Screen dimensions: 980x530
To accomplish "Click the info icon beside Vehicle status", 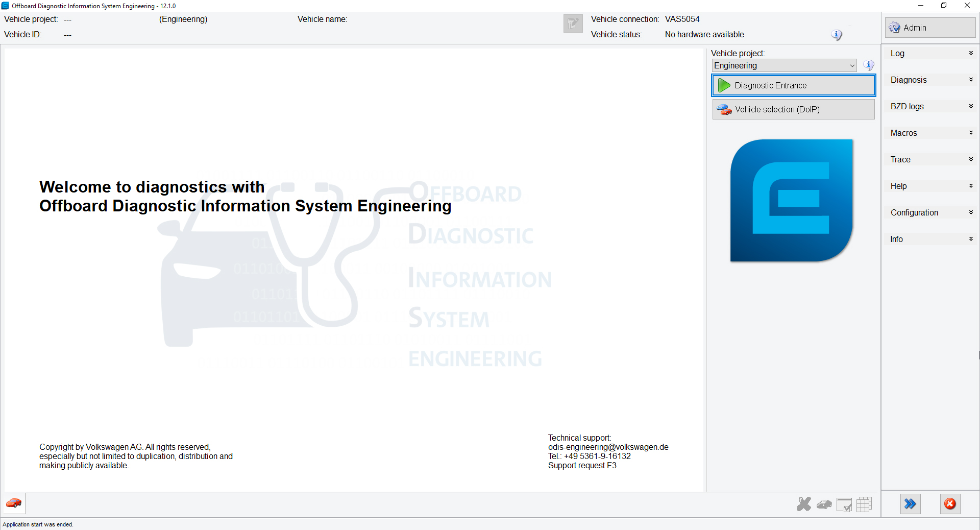I will [836, 35].
